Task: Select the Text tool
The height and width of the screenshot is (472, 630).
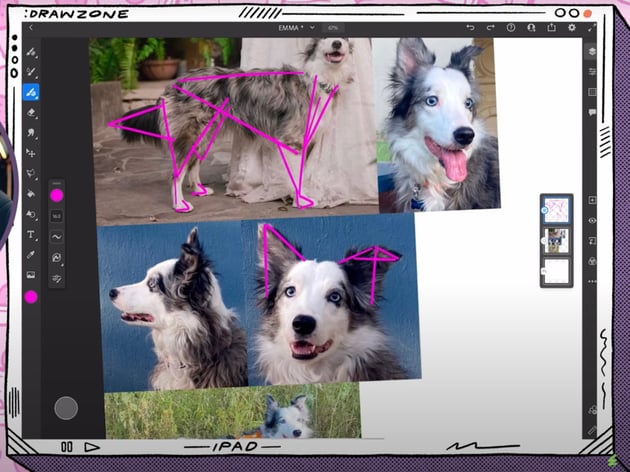Action: [x=31, y=235]
